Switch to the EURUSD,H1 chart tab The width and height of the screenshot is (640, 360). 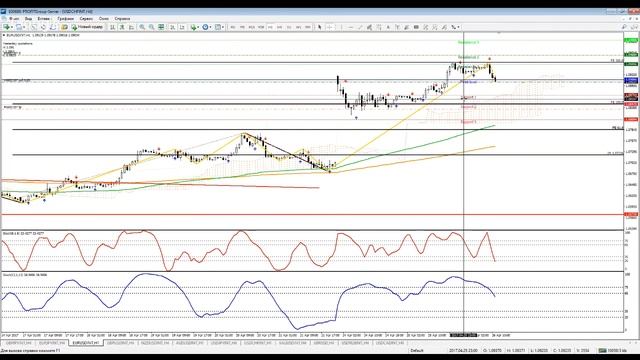86,343
